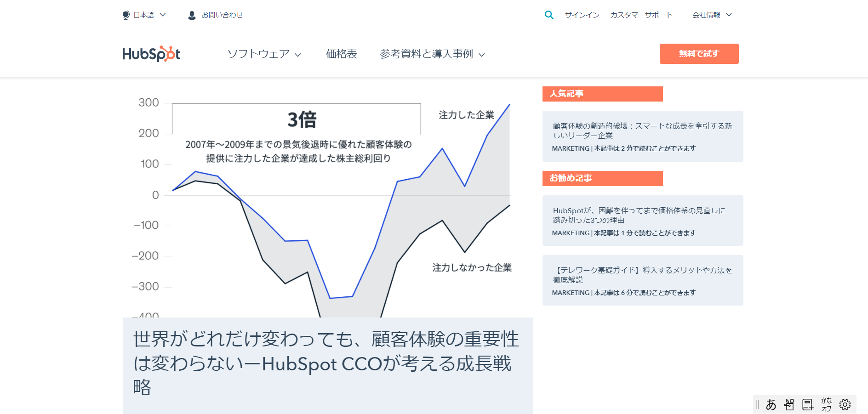Click MARKETING tag on 2分 article
868x414 pixels.
coord(571,148)
